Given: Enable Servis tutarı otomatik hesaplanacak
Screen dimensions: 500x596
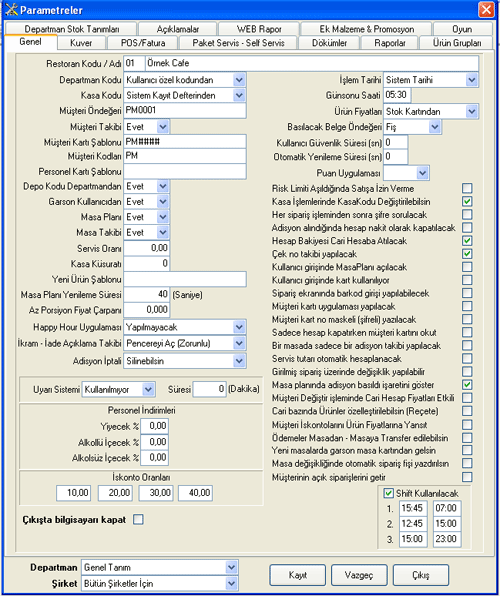Looking at the screenshot, I should (x=467, y=358).
